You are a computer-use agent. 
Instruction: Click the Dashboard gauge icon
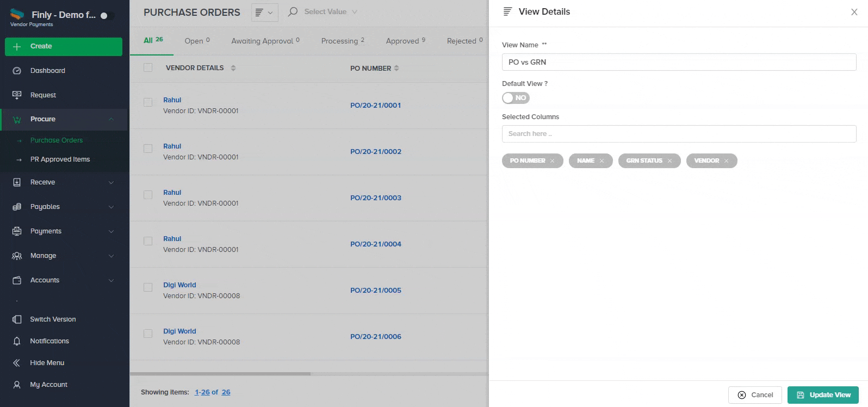[17, 71]
